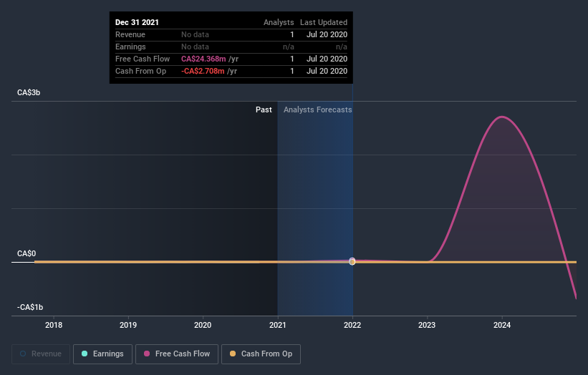
Task: Click the Last Updated column header
Action: tap(324, 22)
